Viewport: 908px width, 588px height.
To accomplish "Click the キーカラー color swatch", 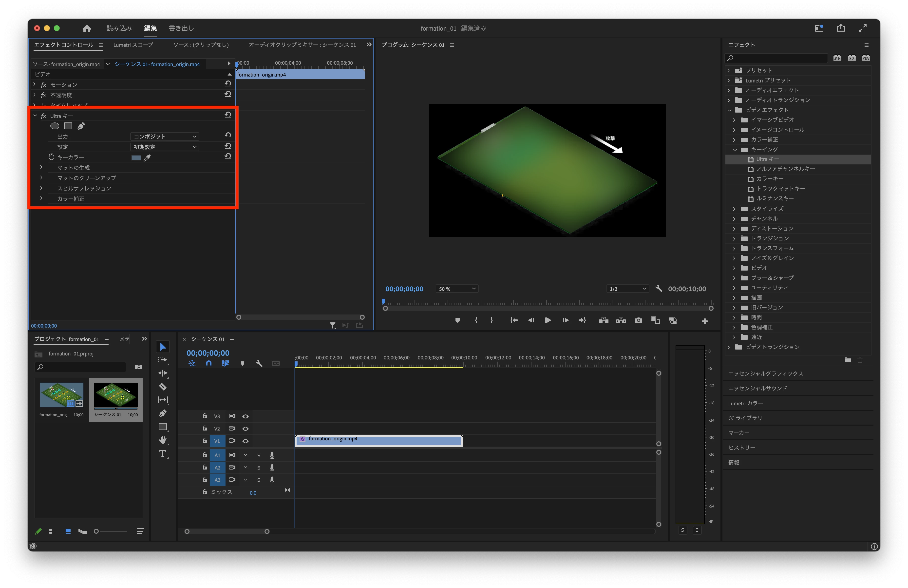I will pyautogui.click(x=136, y=157).
